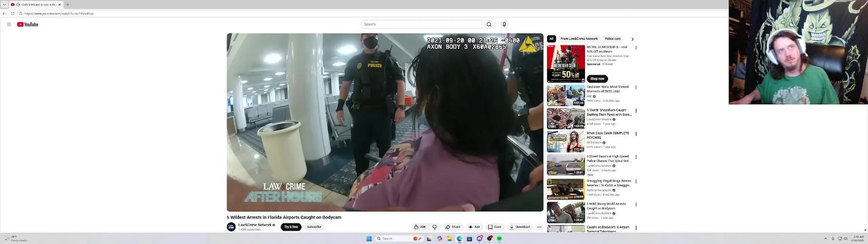Launch Copilot from the taskbar
Image resolution: width=868 pixels, height=244 pixels.
point(439,239)
